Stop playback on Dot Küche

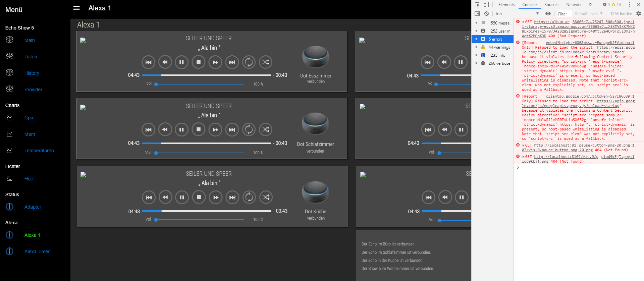(199, 197)
